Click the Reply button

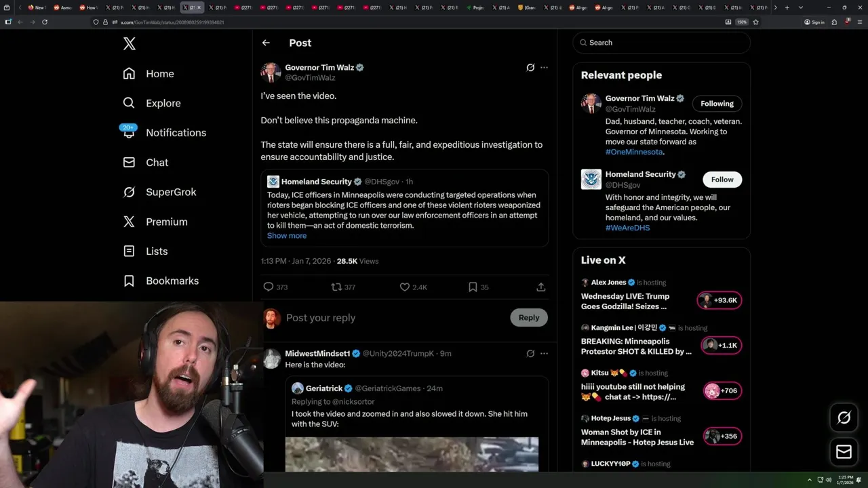click(x=529, y=317)
